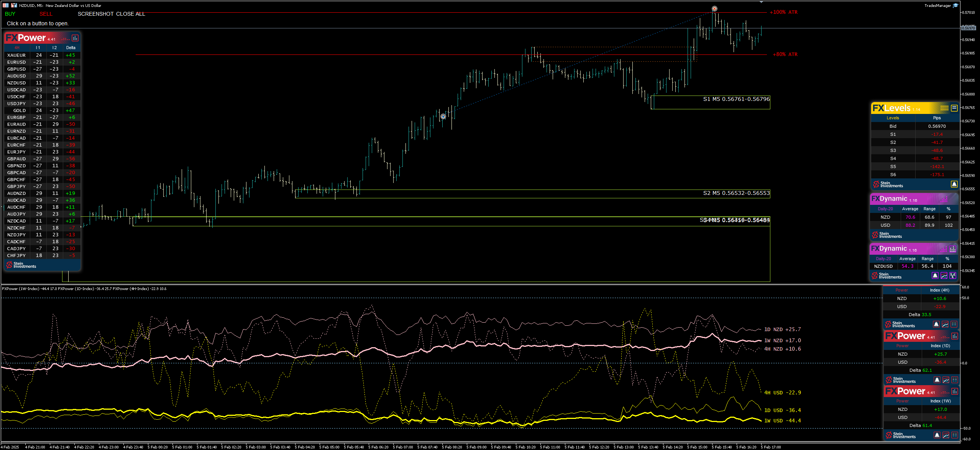Expand the FXPower Index (1D) panel header icon
The image size is (980, 450).
click(x=955, y=336)
